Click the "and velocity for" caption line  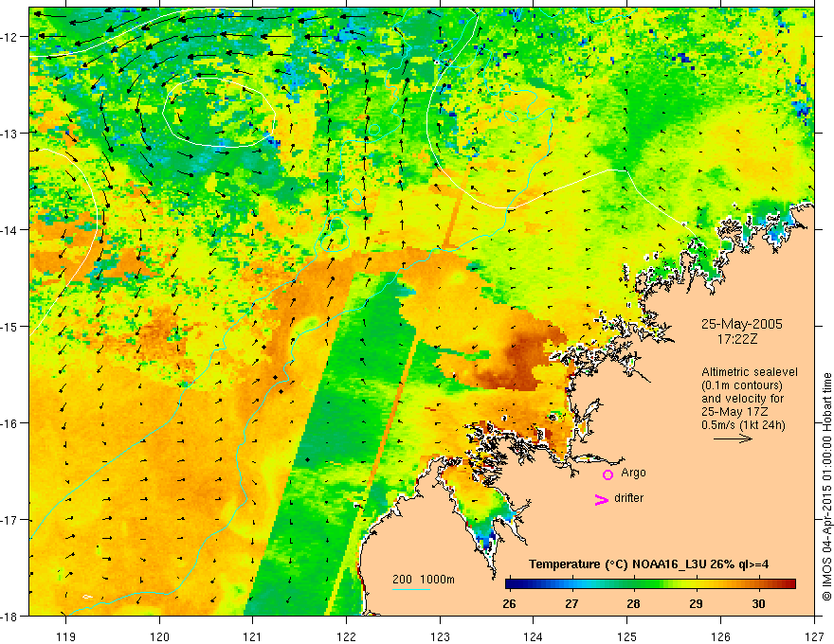pyautogui.click(x=742, y=399)
